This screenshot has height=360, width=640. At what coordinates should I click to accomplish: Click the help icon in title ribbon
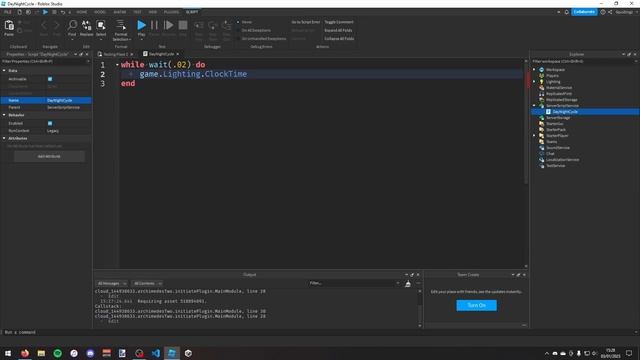point(603,12)
